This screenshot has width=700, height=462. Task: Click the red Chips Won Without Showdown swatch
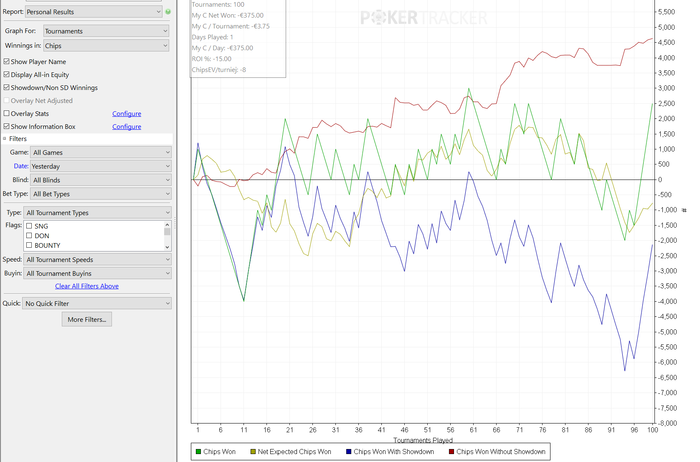tap(451, 452)
